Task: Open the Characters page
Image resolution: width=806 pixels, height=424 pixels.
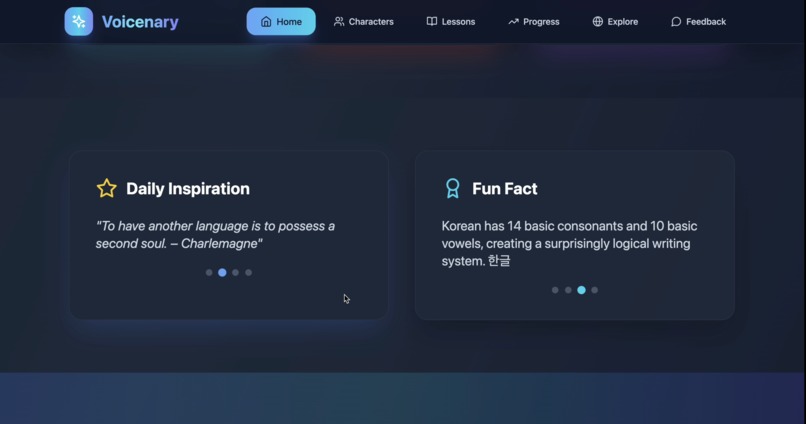Action: pos(363,22)
